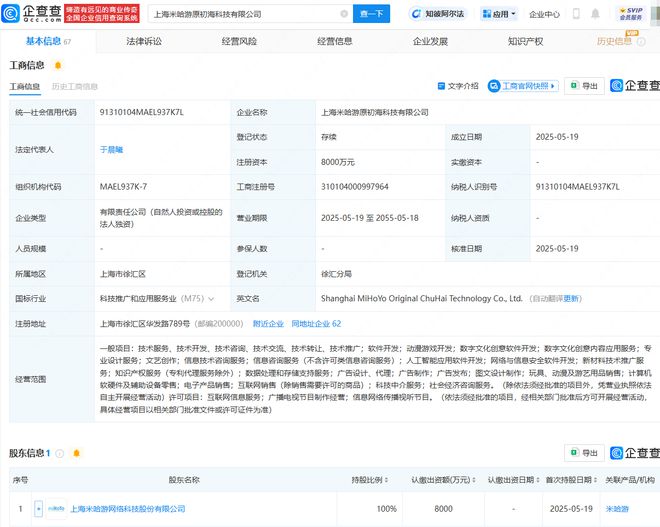Viewport: 660px width, 527px height.
Task: Export the 股东信息 table with 导出
Action: [x=584, y=453]
